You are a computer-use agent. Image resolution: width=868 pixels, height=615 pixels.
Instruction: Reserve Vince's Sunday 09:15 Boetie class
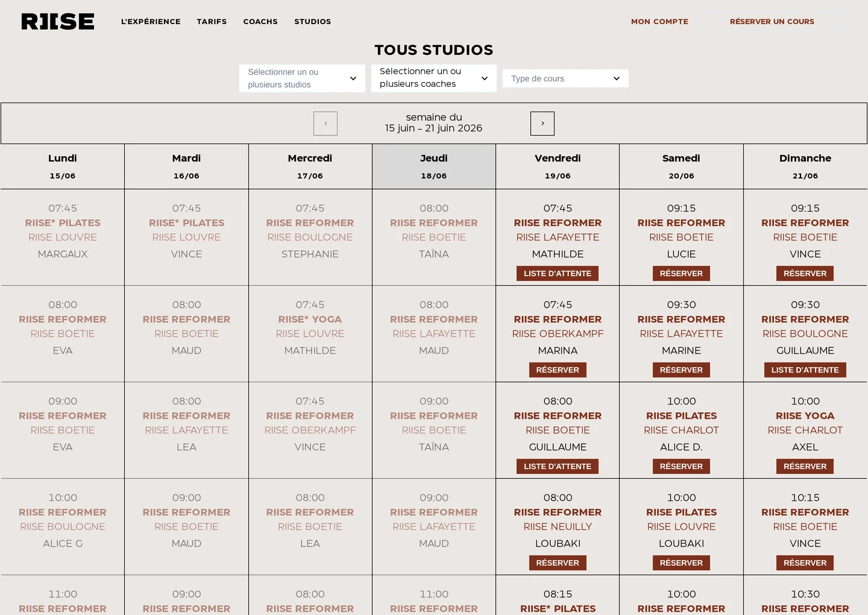tap(805, 274)
